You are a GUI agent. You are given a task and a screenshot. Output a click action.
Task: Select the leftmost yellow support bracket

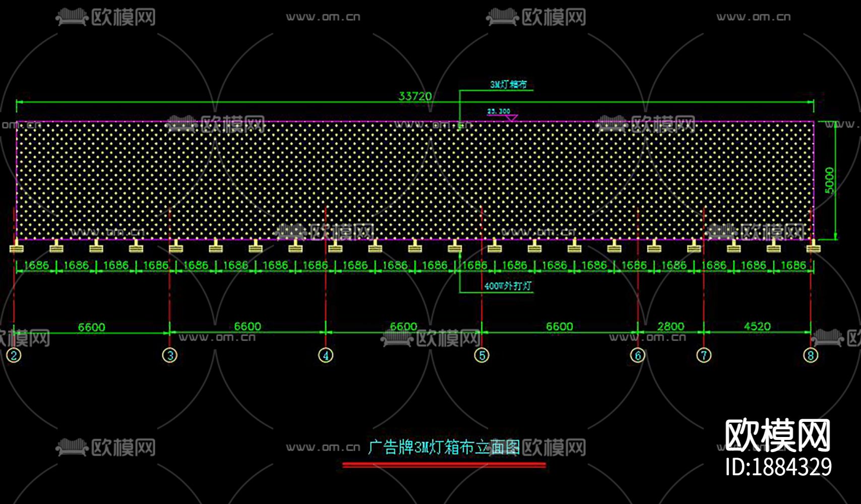(17, 248)
